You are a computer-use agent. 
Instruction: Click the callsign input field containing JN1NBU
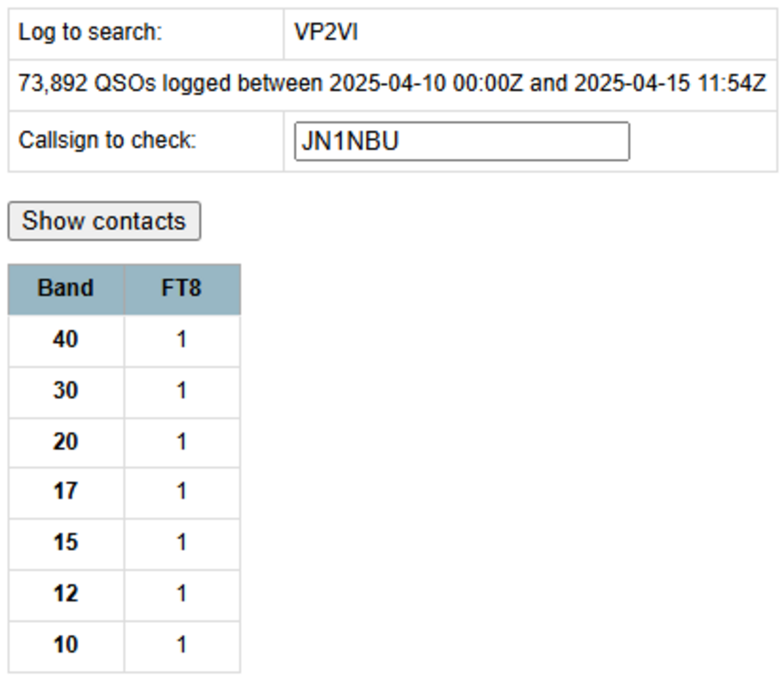461,140
